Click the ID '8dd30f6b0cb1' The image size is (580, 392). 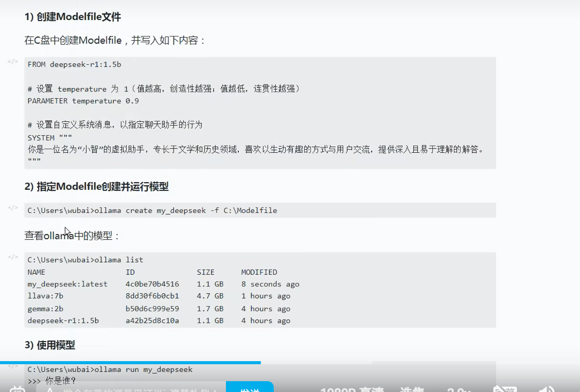coord(152,296)
